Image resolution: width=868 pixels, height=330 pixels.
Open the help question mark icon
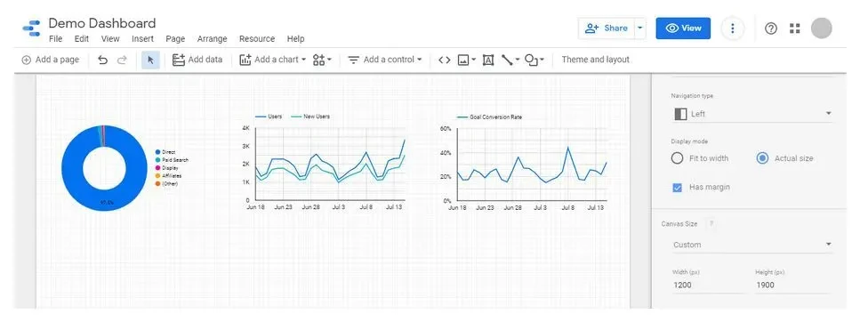(x=770, y=28)
